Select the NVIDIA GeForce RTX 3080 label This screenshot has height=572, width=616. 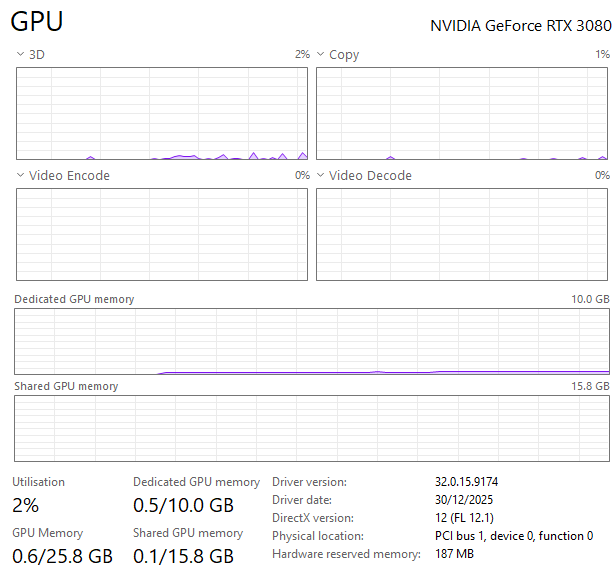[x=518, y=26]
